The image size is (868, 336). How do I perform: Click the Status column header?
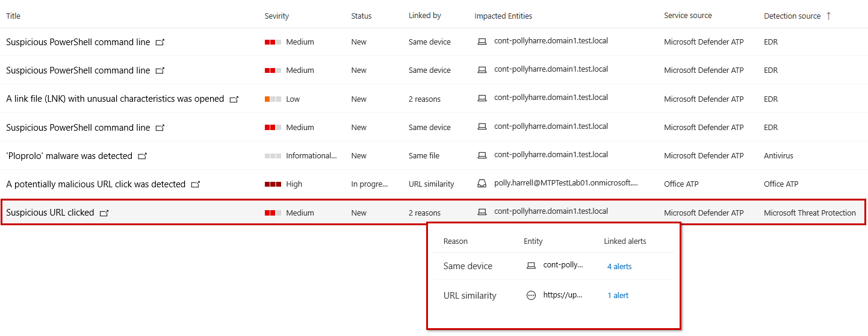361,16
